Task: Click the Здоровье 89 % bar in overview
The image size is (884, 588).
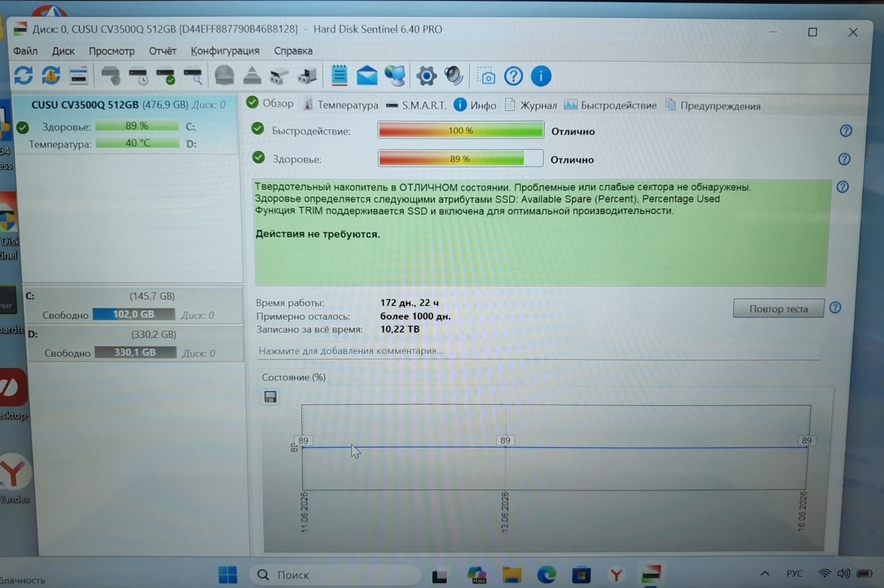Action: point(461,159)
